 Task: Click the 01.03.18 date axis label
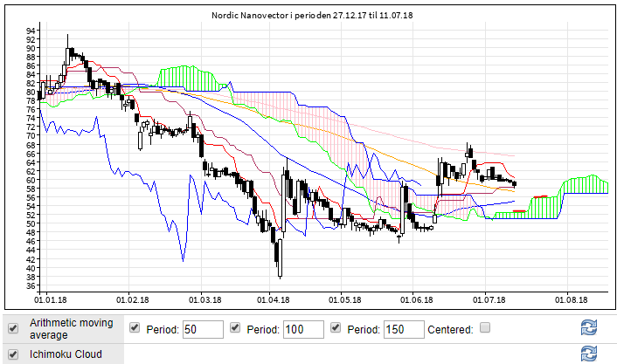pos(205,300)
